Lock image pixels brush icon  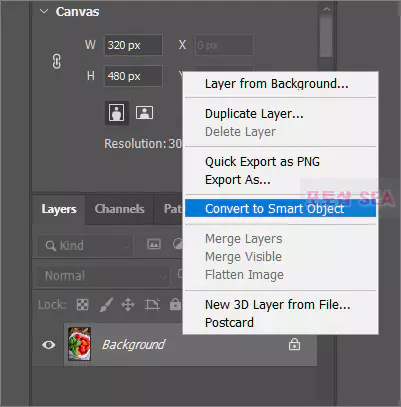tap(106, 304)
